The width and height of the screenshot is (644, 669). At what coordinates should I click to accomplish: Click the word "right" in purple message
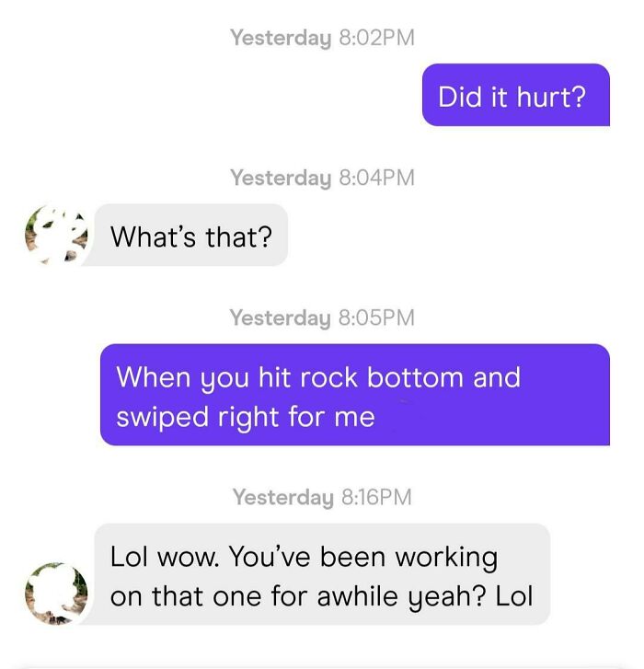click(x=248, y=417)
